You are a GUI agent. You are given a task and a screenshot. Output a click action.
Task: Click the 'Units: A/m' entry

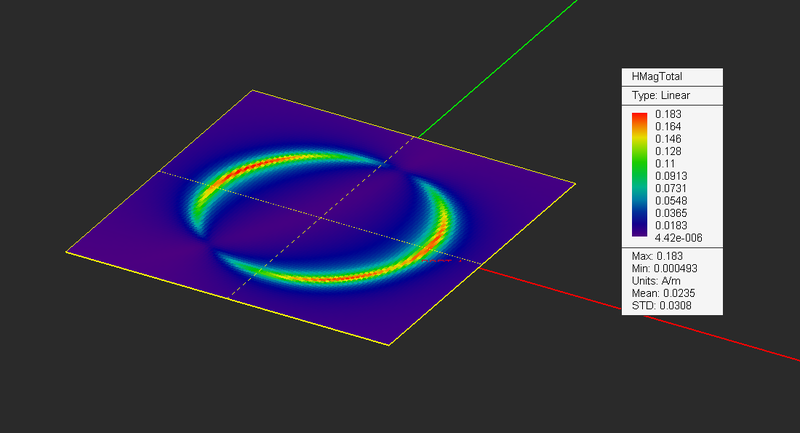point(656,281)
